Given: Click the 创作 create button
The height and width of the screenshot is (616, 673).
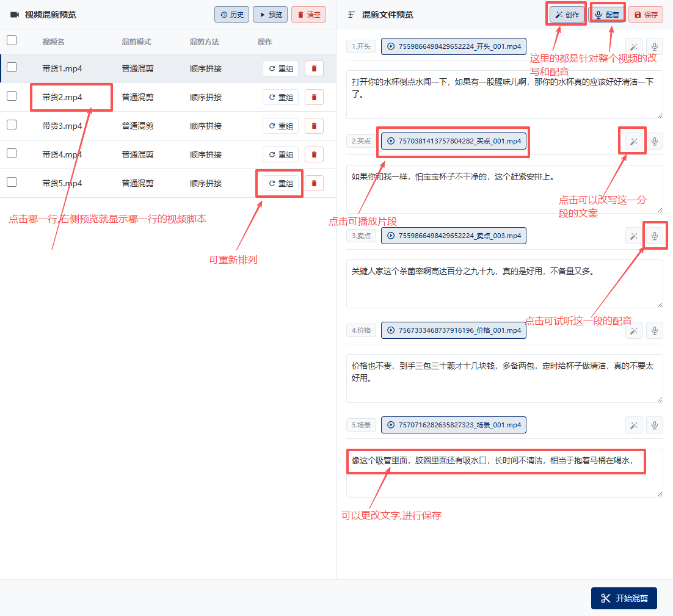Looking at the screenshot, I should [x=567, y=15].
